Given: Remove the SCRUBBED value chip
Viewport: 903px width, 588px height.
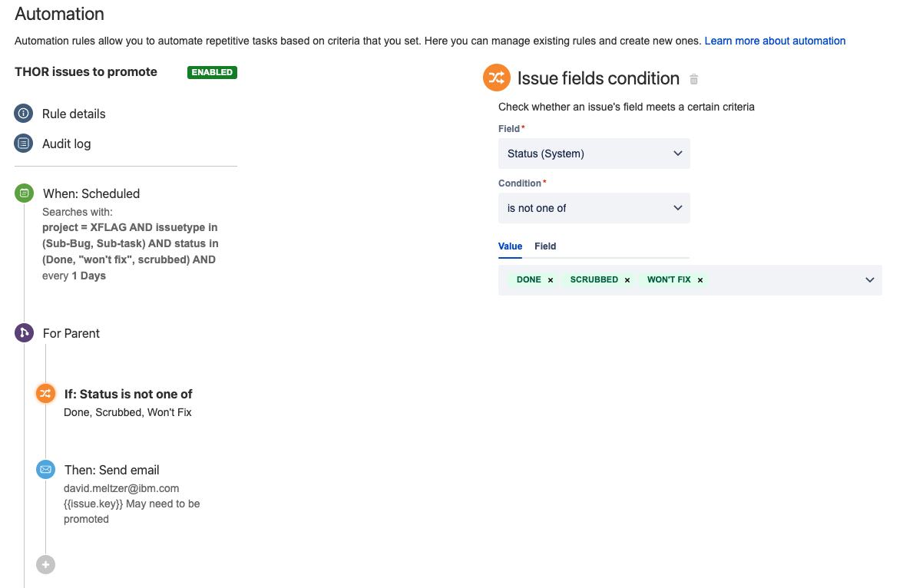Looking at the screenshot, I should click(627, 279).
